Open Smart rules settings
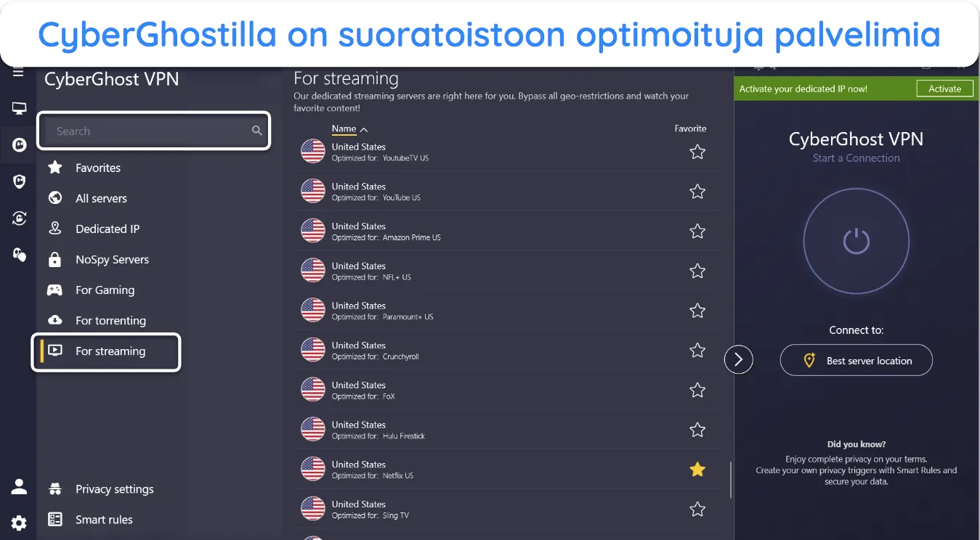Image resolution: width=980 pixels, height=540 pixels. [104, 520]
